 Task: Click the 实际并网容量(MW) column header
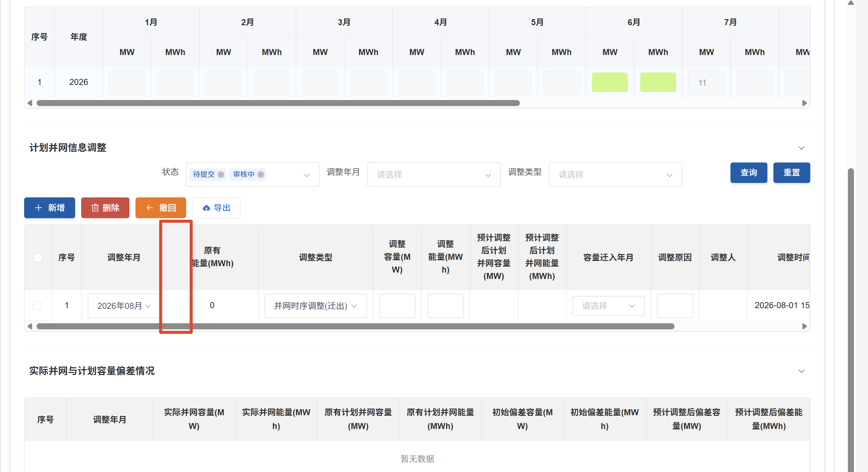point(194,419)
